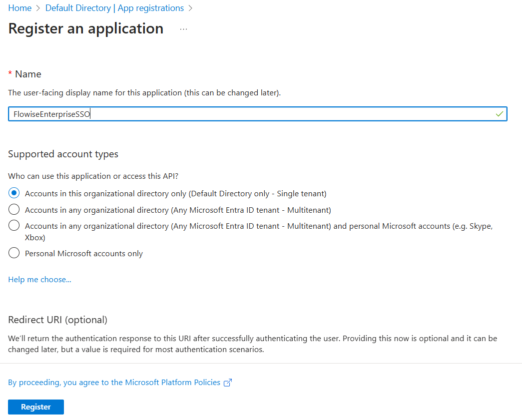Select Personal Microsoft accounts only
This screenshot has height=420, width=522.
pyautogui.click(x=14, y=253)
